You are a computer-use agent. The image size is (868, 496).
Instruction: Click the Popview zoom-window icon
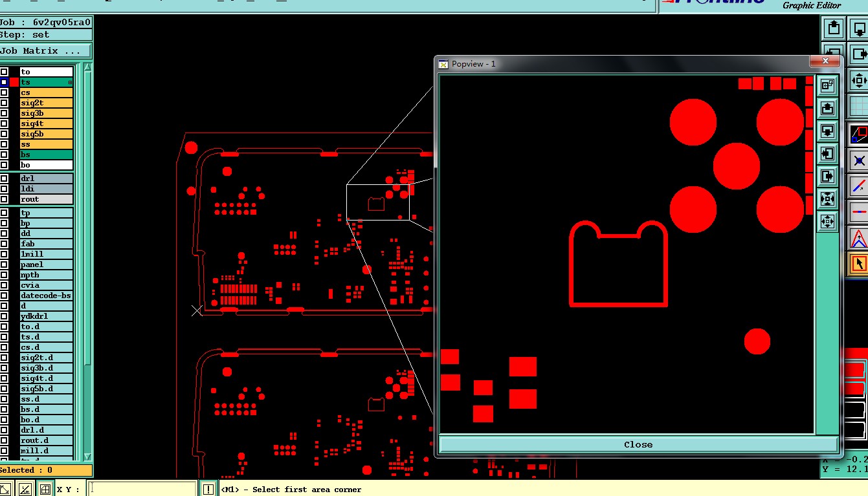(x=827, y=85)
